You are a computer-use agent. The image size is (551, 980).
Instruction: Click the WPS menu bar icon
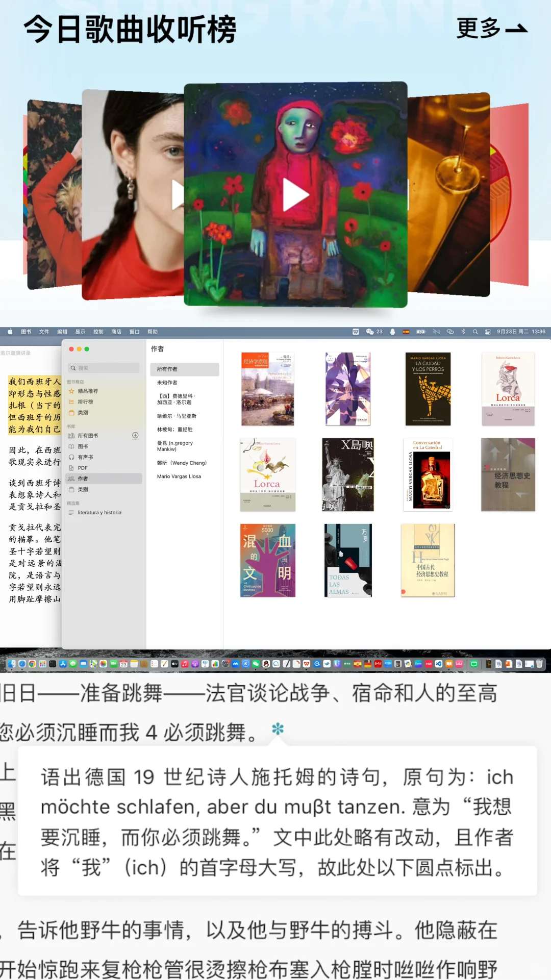point(356,332)
